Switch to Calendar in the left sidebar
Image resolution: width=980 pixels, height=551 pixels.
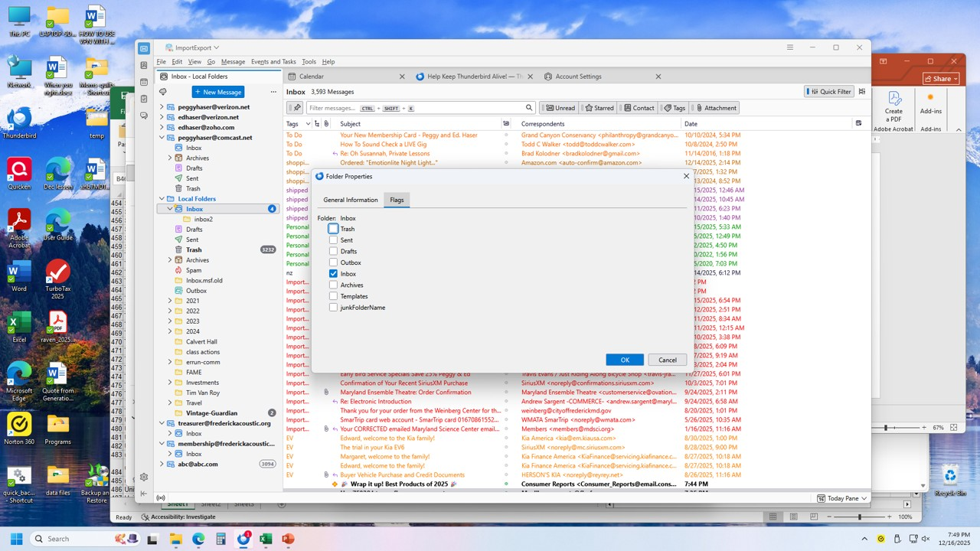144,82
